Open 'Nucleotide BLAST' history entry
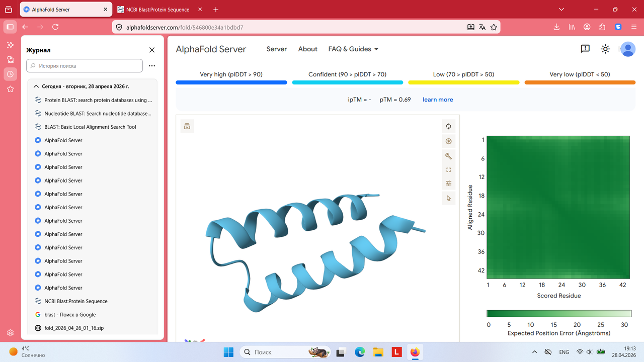The image size is (644, 362). (x=93, y=114)
